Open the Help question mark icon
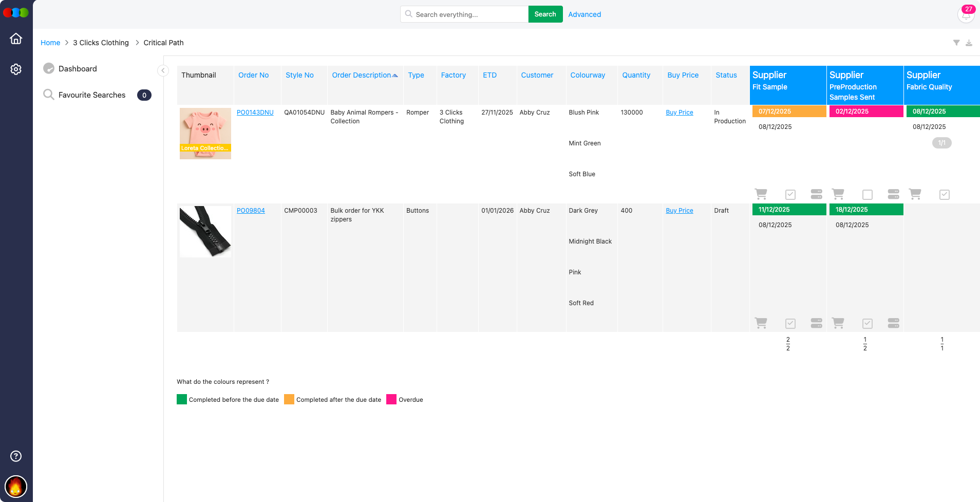The width and height of the screenshot is (980, 502). [x=16, y=456]
